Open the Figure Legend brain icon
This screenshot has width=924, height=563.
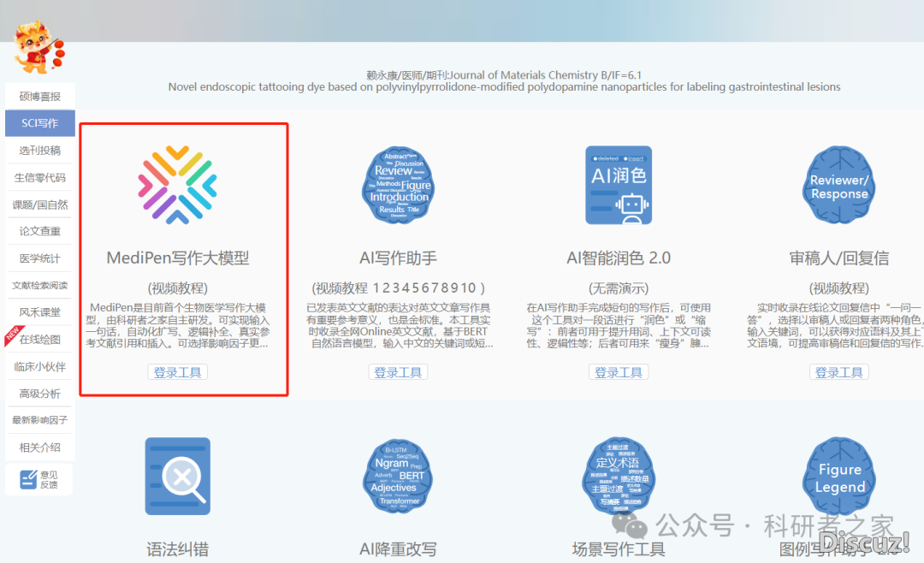coord(839,477)
